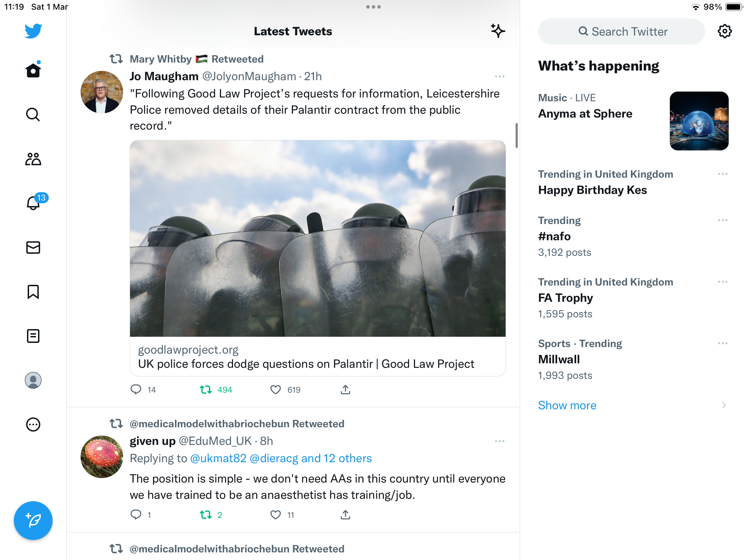The height and width of the screenshot is (560, 747).
Task: Open tweet text about AAs and anaesthetists
Action: 317,487
